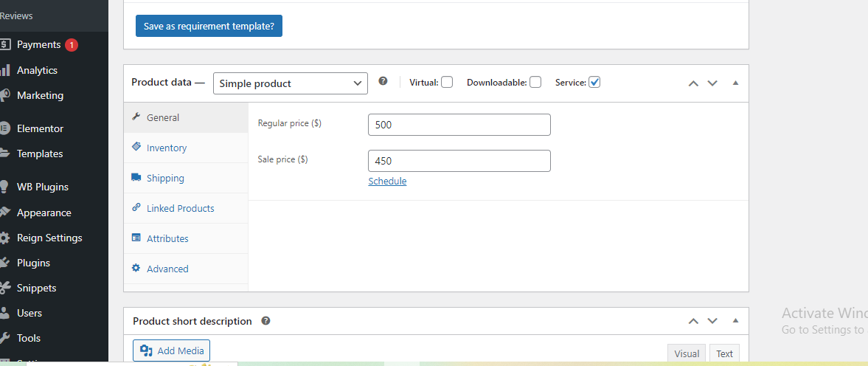Move Product short description panel up
The width and height of the screenshot is (868, 366).
[693, 321]
